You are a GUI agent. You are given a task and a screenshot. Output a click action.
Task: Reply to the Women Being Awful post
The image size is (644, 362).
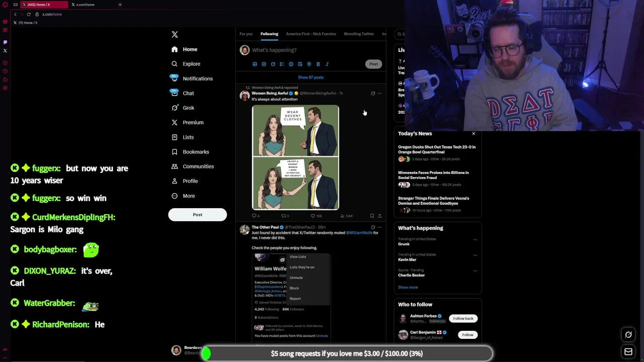[x=255, y=216]
